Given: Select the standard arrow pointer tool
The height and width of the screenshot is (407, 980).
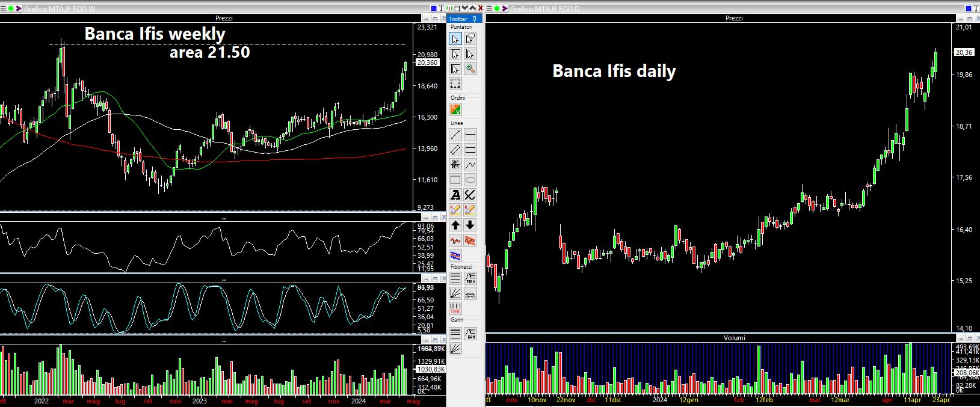Looking at the screenshot, I should 455,39.
